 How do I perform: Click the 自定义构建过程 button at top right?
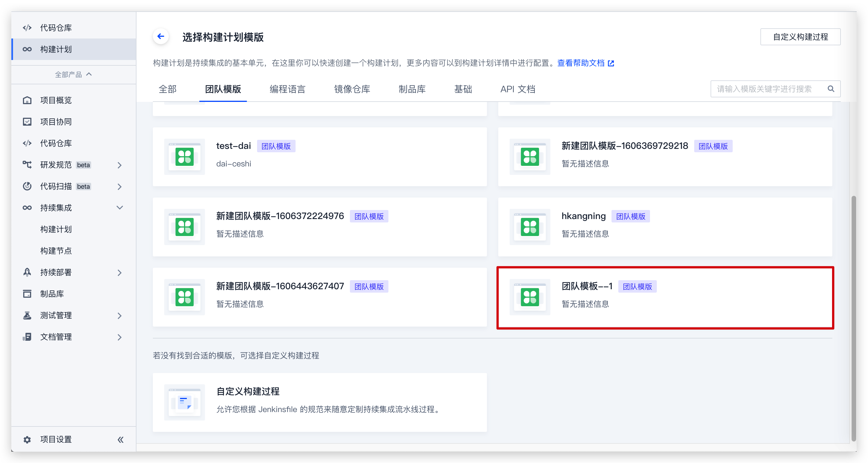click(x=800, y=37)
